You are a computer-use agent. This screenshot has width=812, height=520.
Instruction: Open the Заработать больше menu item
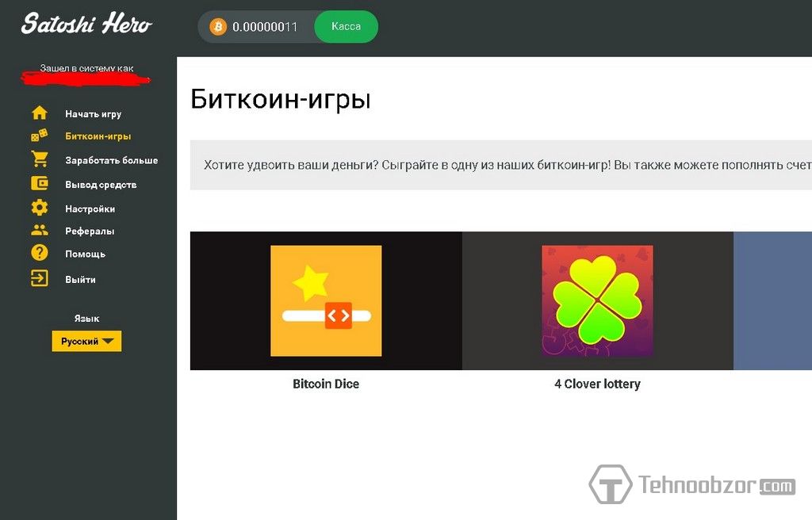point(111,160)
